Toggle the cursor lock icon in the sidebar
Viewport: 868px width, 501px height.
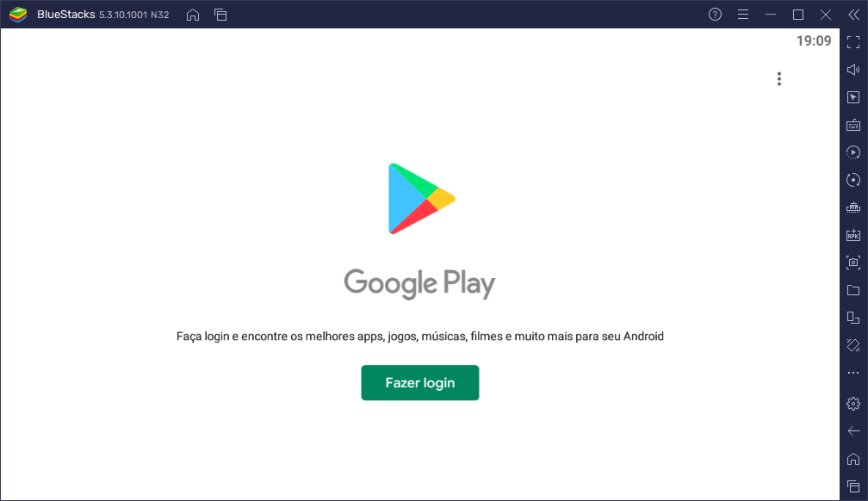pyautogui.click(x=853, y=97)
